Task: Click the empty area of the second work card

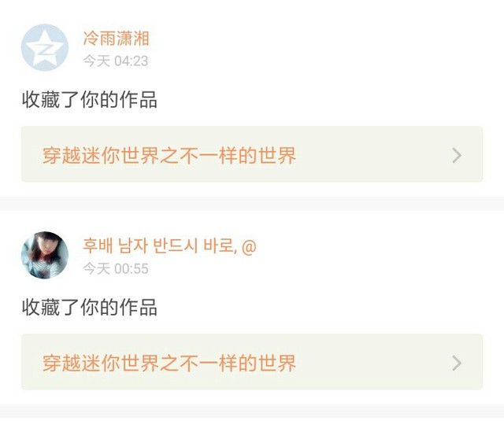Action: pyautogui.click(x=372, y=362)
